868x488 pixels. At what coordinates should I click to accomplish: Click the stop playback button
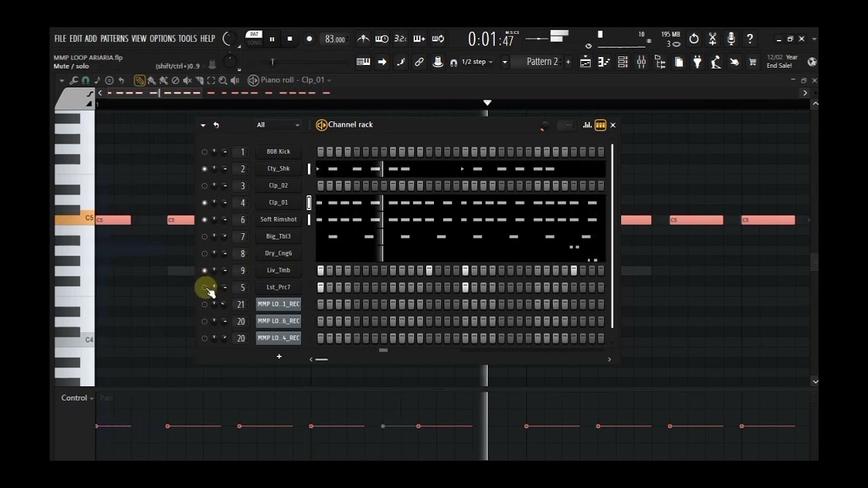pos(290,39)
